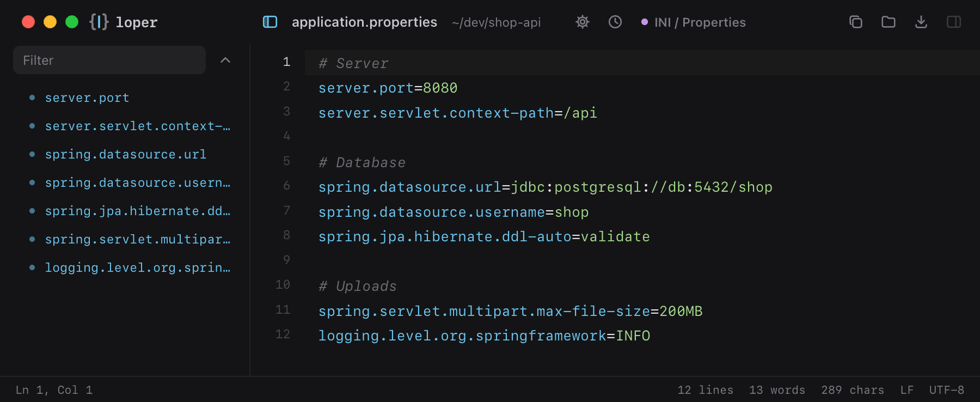This screenshot has height=402, width=980.
Task: Click the LF line ending indicator
Action: tap(907, 390)
